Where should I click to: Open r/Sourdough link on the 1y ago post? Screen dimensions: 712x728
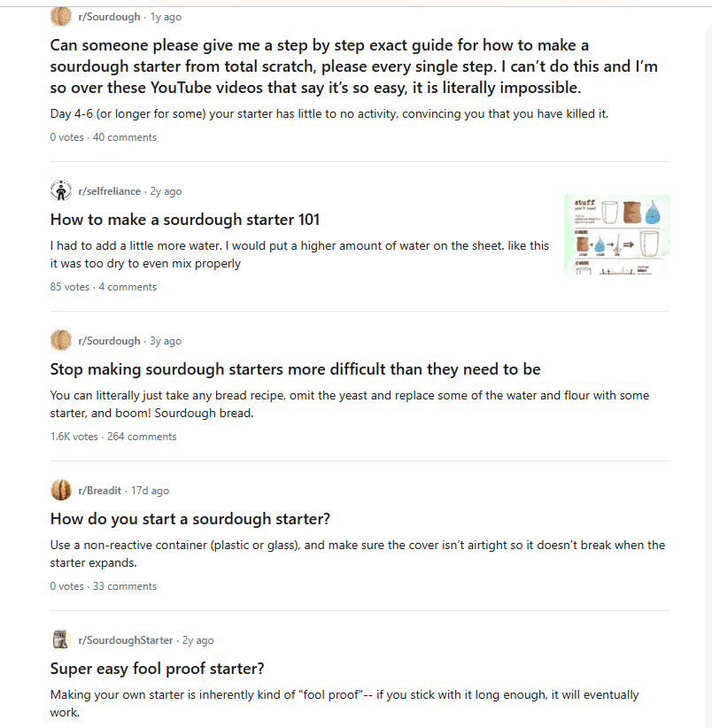point(109,17)
